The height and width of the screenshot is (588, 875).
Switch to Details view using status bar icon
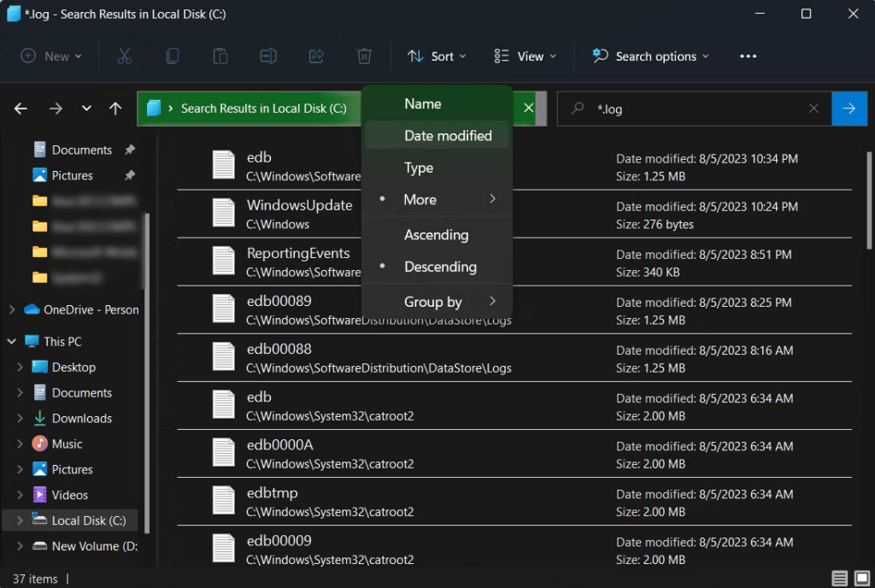[x=839, y=579]
